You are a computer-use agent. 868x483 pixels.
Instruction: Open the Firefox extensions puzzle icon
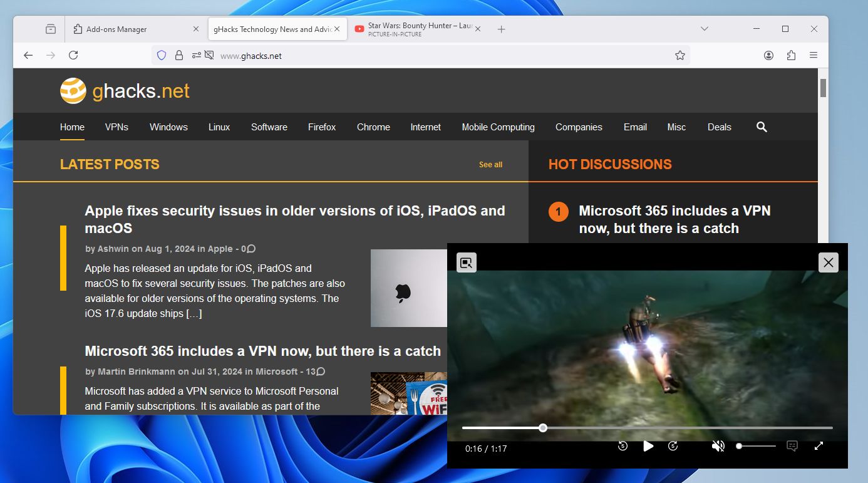(x=791, y=55)
